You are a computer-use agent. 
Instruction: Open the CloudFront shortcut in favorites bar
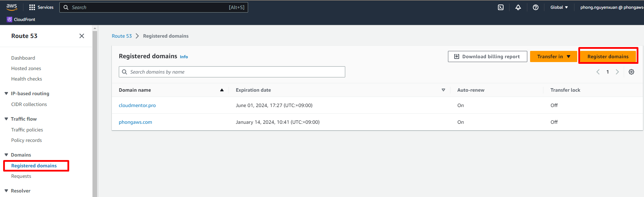coord(21,20)
